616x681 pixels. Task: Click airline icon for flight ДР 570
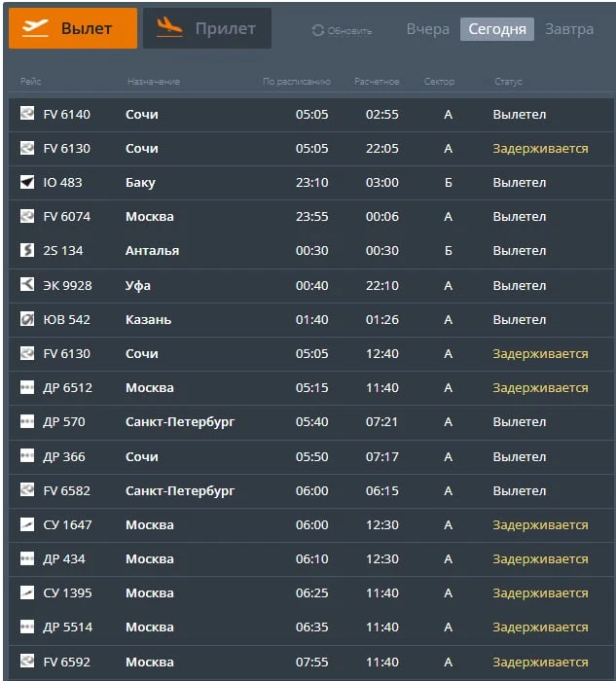[x=27, y=421]
